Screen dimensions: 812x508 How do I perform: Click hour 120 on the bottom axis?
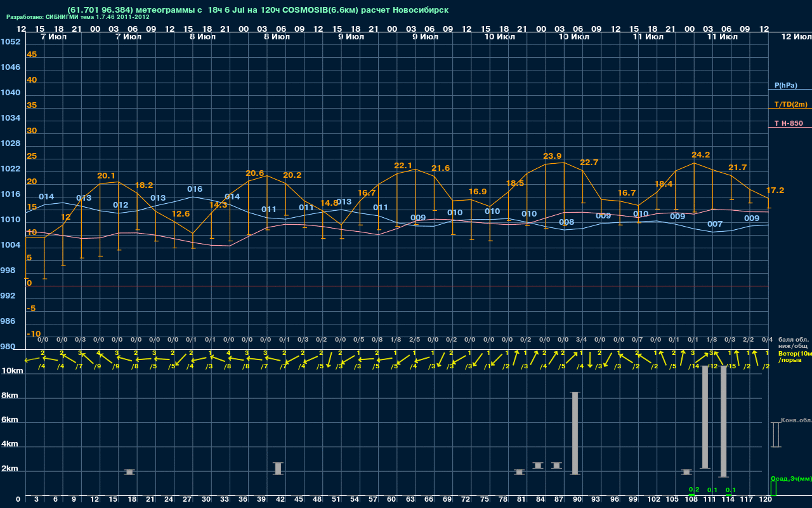[x=766, y=499]
